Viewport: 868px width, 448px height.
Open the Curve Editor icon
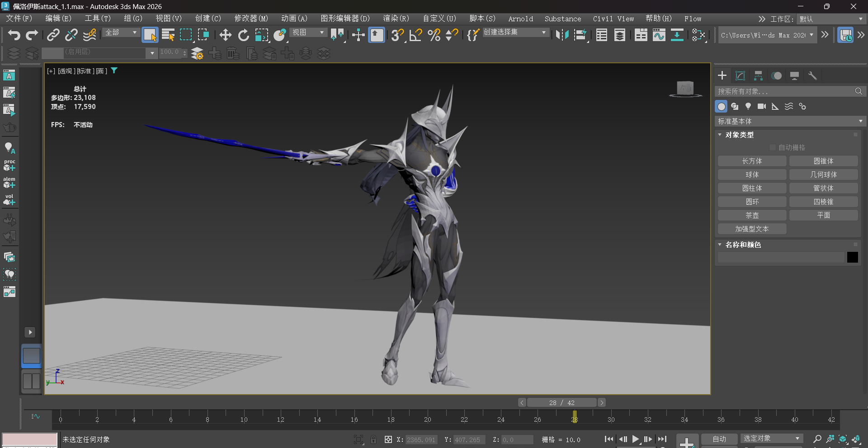[659, 35]
